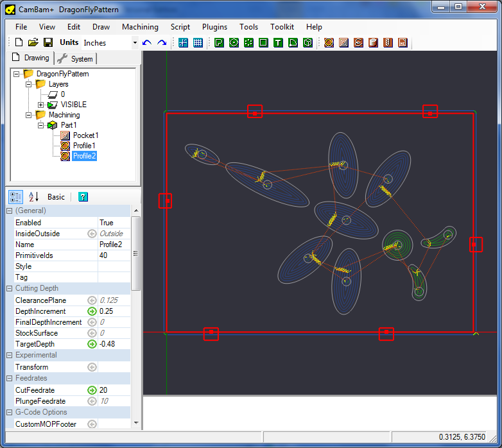Collapse the Cutting Depth property category

pyautogui.click(x=9, y=288)
